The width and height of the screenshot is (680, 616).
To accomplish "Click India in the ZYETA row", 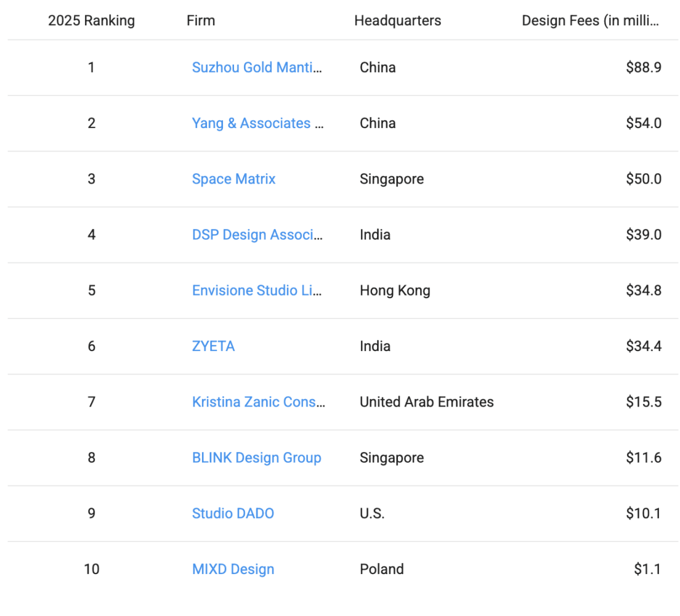I will coord(375,347).
